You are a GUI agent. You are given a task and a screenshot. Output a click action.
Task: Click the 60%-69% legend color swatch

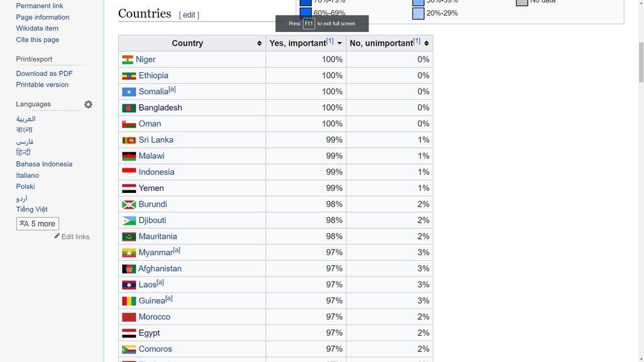pyautogui.click(x=306, y=13)
